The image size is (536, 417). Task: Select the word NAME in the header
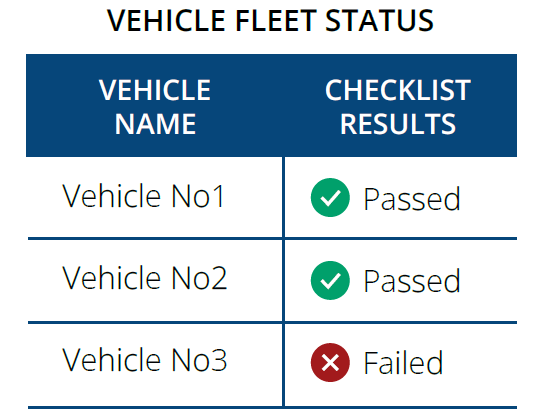(155, 124)
